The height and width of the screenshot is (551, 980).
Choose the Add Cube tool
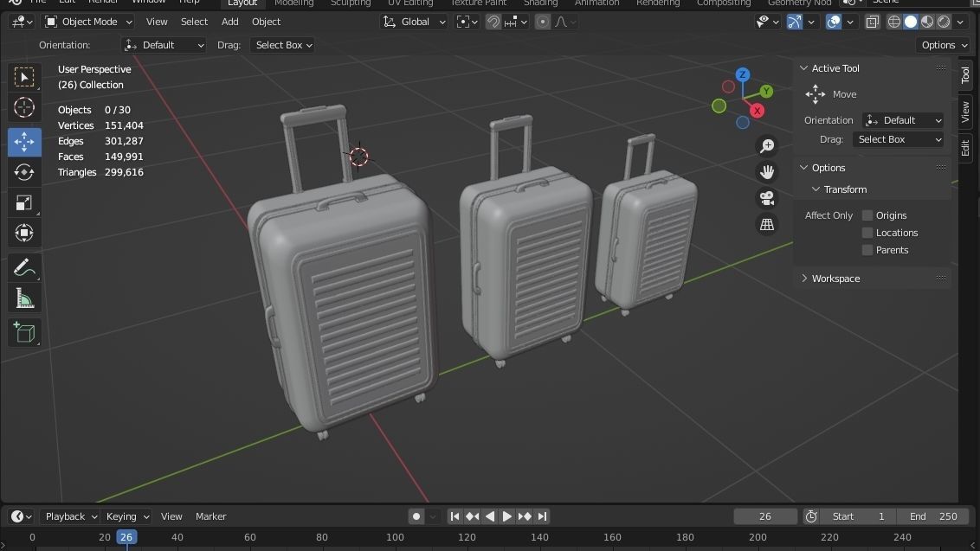[24, 333]
